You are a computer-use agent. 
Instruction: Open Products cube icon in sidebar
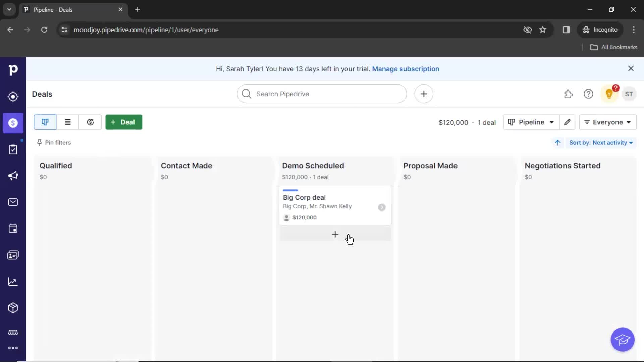(13, 308)
